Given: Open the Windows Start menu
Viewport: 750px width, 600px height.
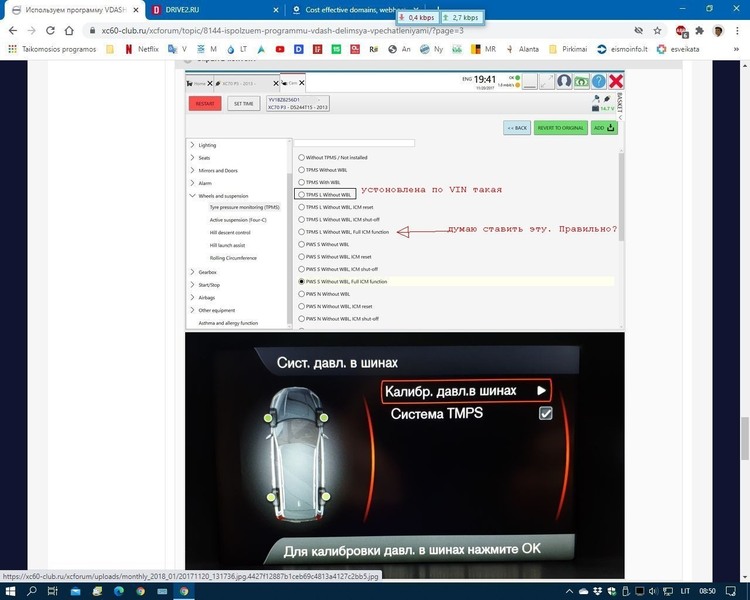Looking at the screenshot, I should 10,591.
